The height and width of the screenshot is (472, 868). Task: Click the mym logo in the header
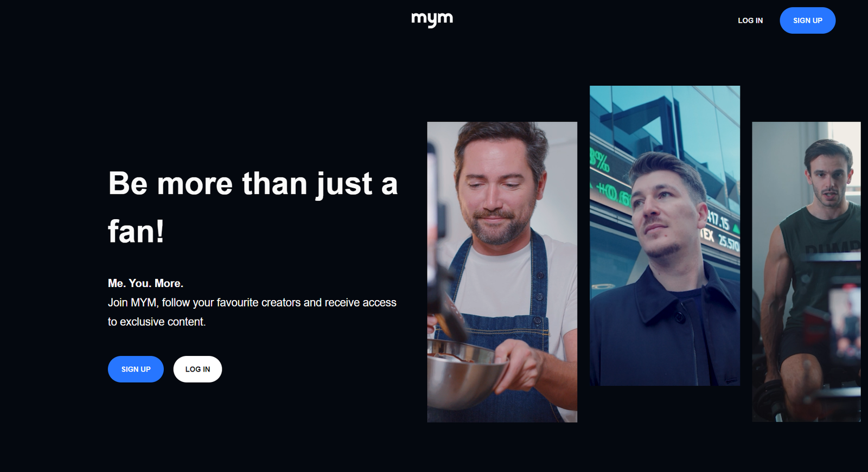[432, 20]
